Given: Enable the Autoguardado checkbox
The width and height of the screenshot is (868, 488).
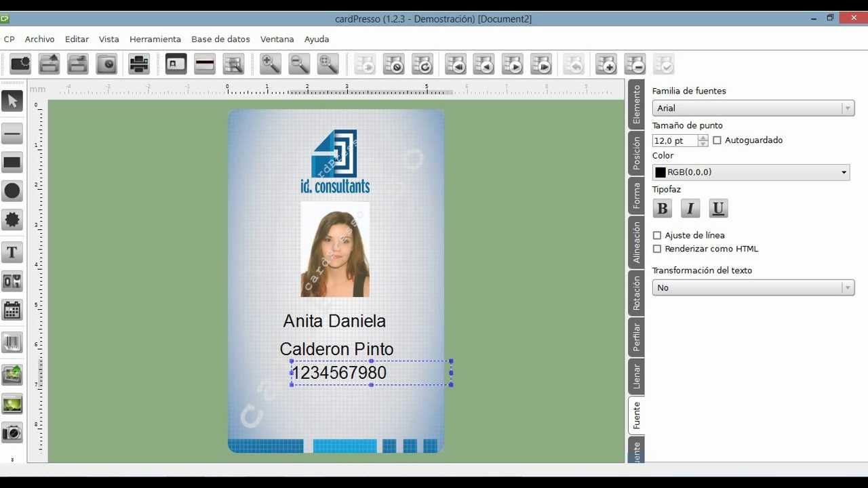Looking at the screenshot, I should [x=717, y=140].
